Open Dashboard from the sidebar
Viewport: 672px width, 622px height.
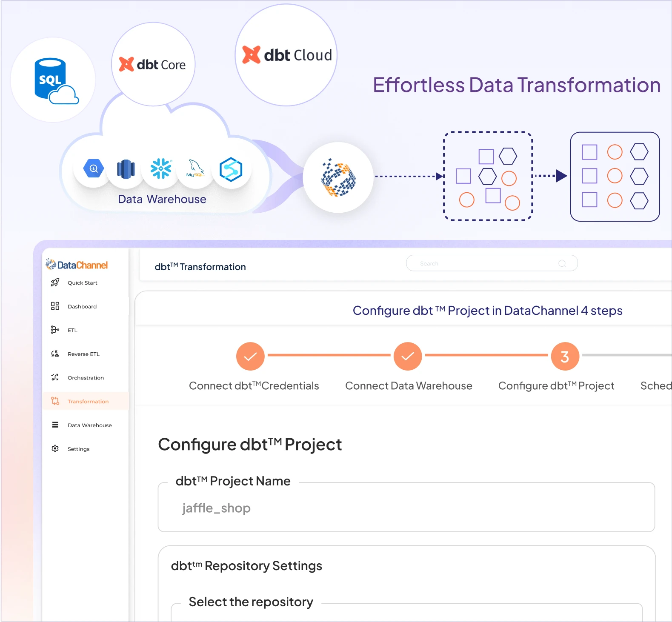[85, 306]
